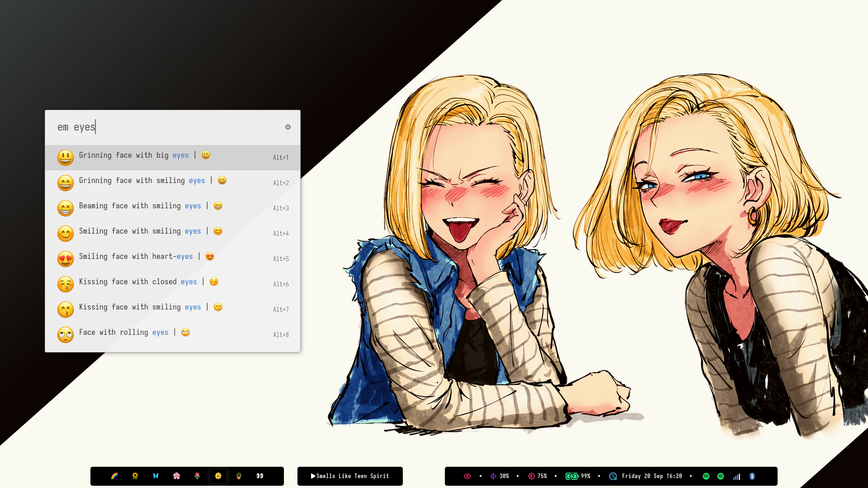Open the launcher settings gear

coord(288,127)
